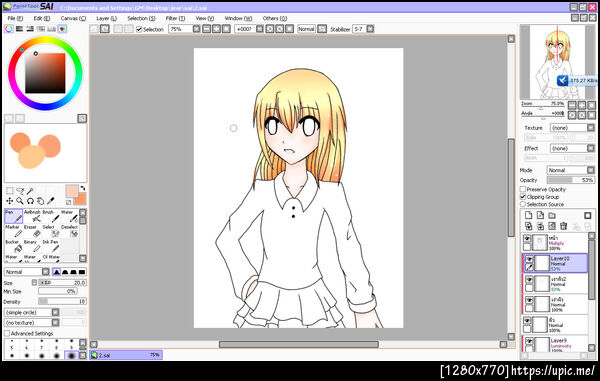The width and height of the screenshot is (600, 381).
Task: Activate the zoom magnifier tool
Action: click(x=20, y=201)
